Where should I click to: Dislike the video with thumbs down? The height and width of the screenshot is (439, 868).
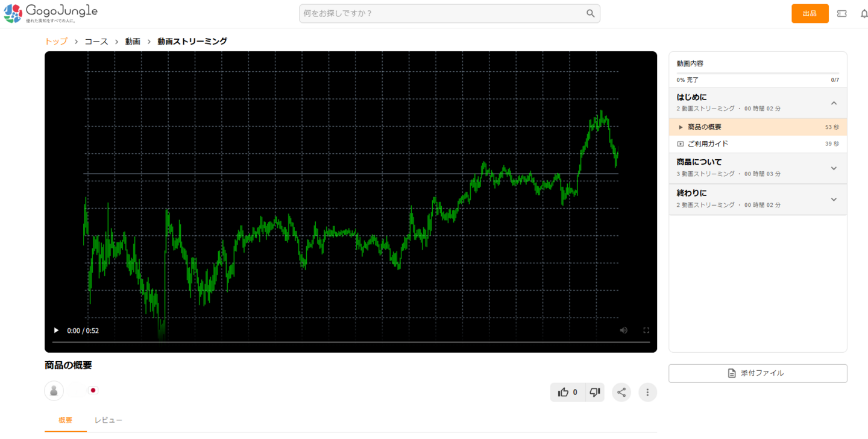click(x=595, y=393)
